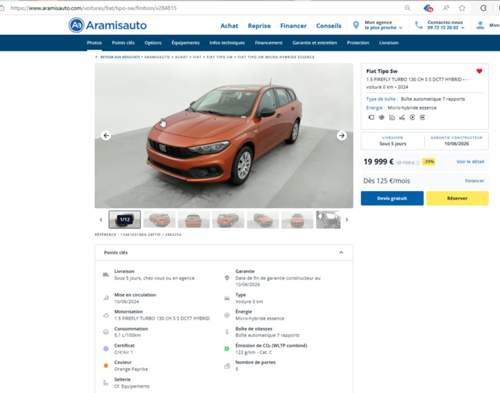The image size is (500, 393).
Task: Switch to Garantie et entretien tab
Action: tap(315, 43)
